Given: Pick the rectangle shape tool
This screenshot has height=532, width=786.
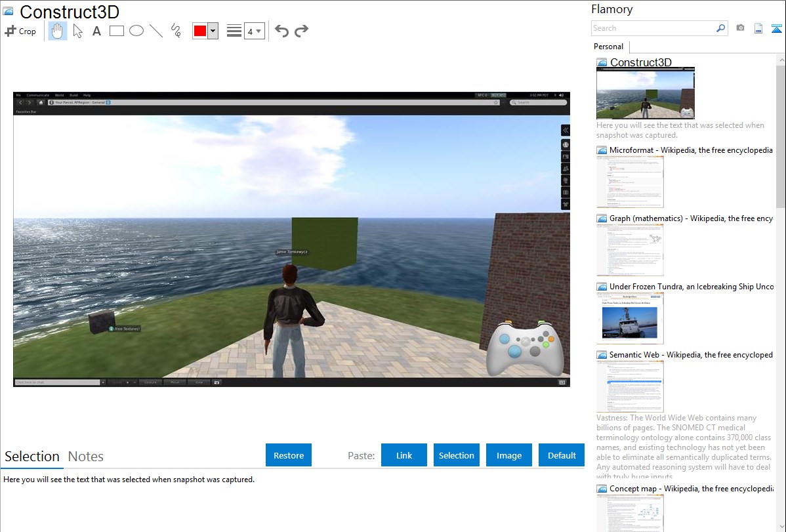Looking at the screenshot, I should [x=116, y=31].
